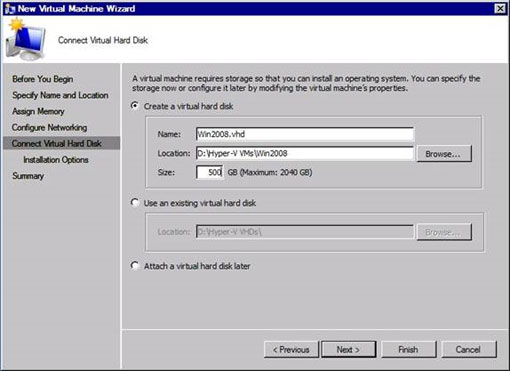Viewport: 510px width, 371px height.
Task: Open the Summary step
Action: pyautogui.click(x=28, y=176)
